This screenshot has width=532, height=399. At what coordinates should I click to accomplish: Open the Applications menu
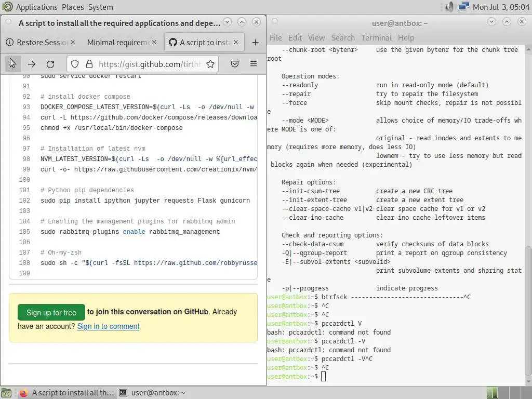[x=37, y=7]
